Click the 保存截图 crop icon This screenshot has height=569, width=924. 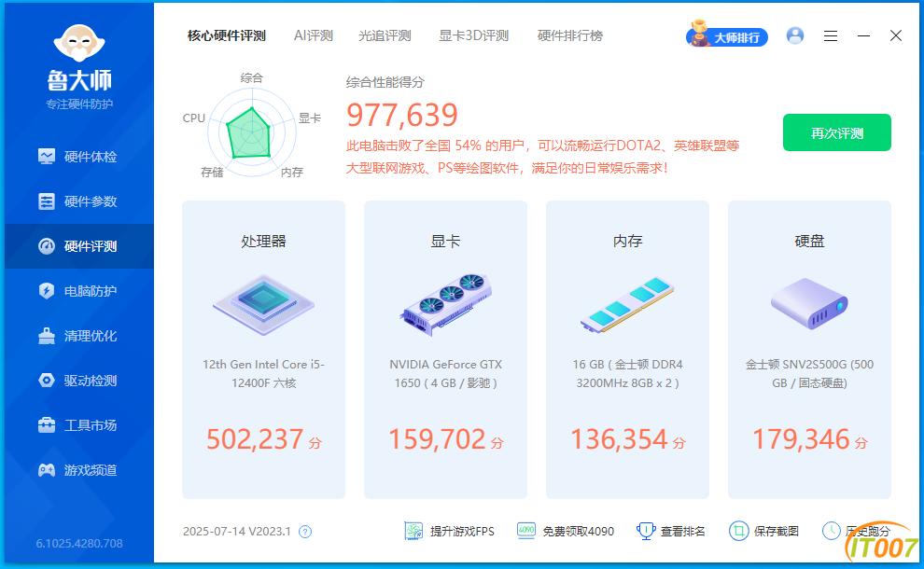[738, 532]
